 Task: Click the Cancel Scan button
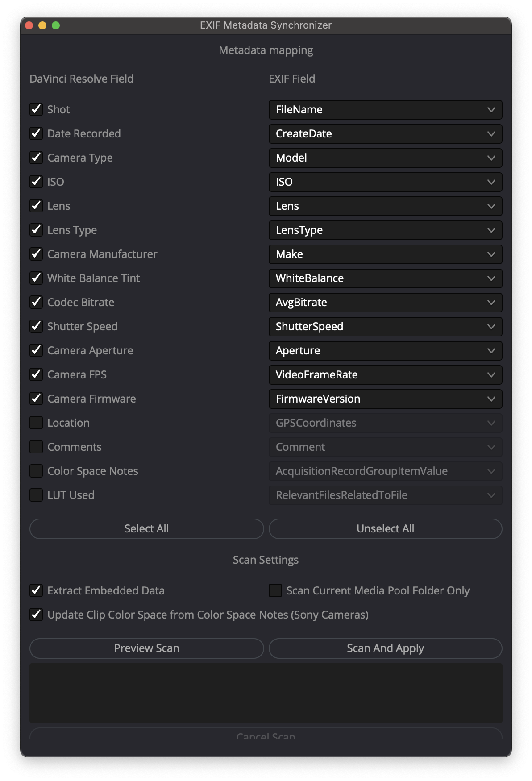coord(266,734)
